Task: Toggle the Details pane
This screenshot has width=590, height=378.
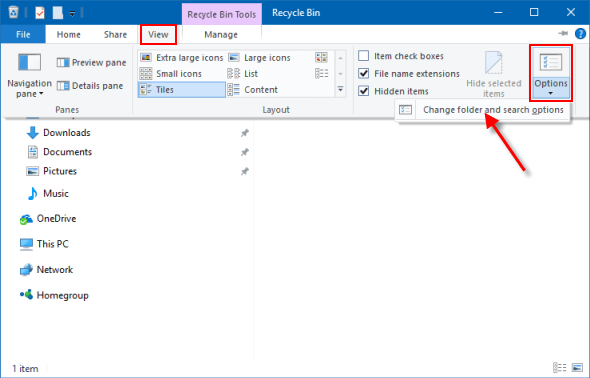Action: coord(90,86)
